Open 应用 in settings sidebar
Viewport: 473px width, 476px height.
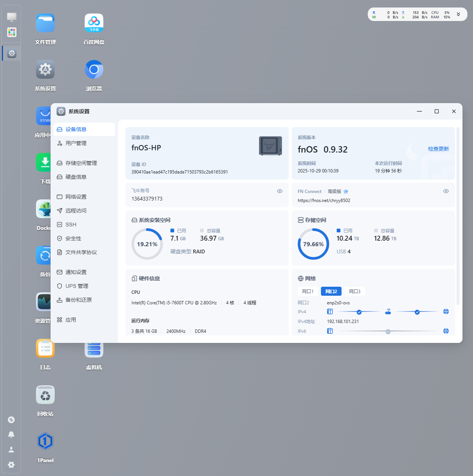84,320
